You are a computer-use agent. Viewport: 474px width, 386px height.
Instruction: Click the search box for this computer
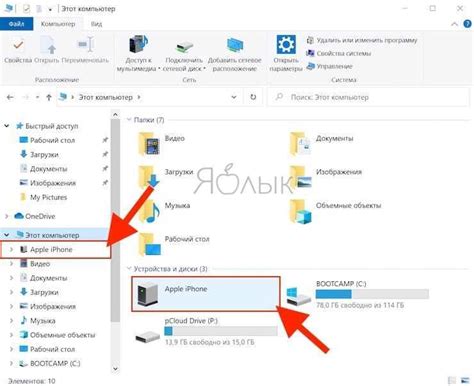point(368,97)
